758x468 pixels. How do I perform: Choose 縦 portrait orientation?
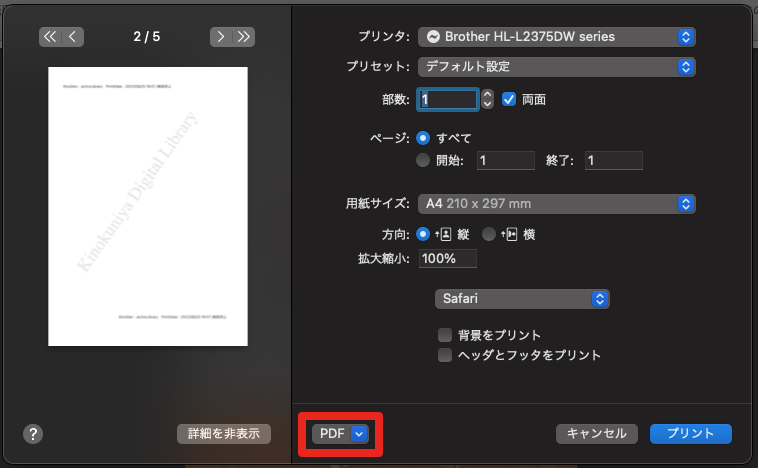(x=424, y=234)
